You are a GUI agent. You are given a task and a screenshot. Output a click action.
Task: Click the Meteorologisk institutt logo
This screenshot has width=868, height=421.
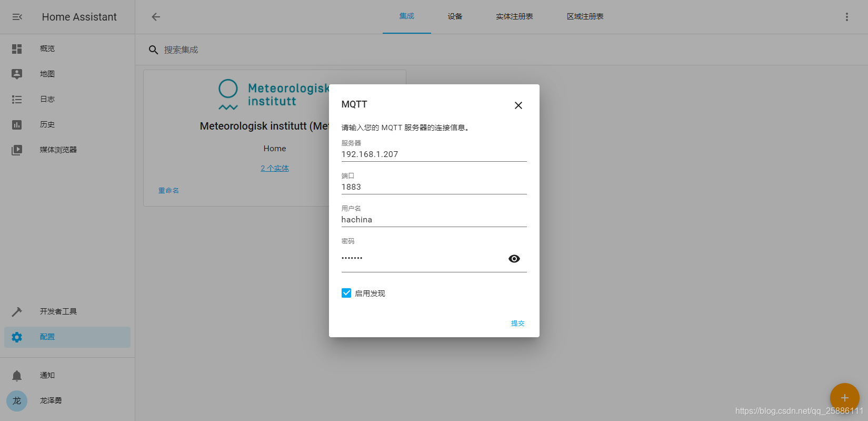[x=274, y=95]
